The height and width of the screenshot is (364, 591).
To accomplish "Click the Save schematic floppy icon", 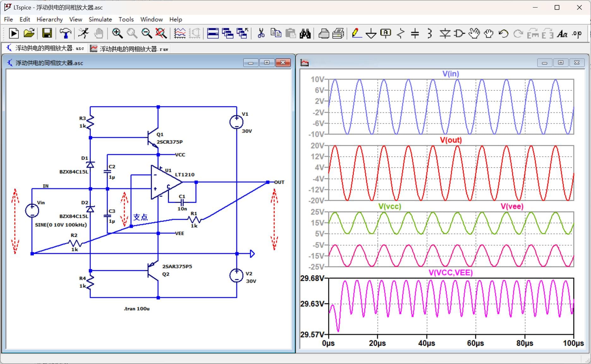I will click(47, 33).
